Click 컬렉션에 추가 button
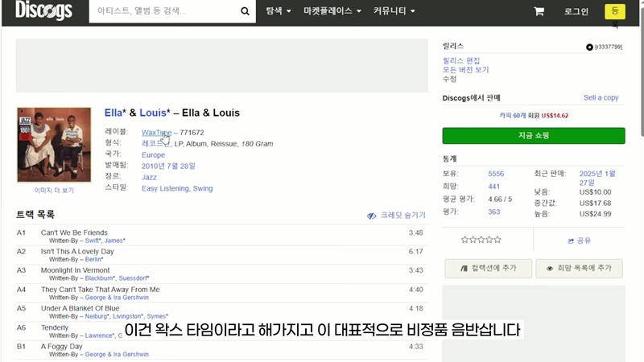Viewport: 644px width, 362px height. pyautogui.click(x=489, y=269)
